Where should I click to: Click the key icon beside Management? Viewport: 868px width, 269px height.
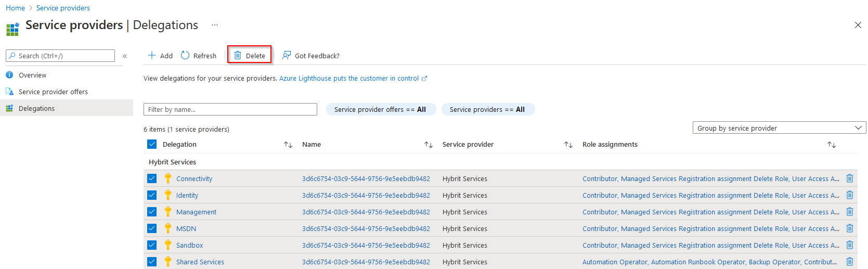point(168,212)
